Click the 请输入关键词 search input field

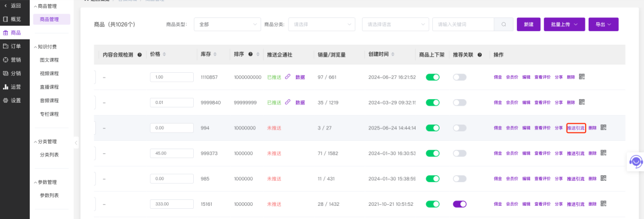tap(463, 24)
